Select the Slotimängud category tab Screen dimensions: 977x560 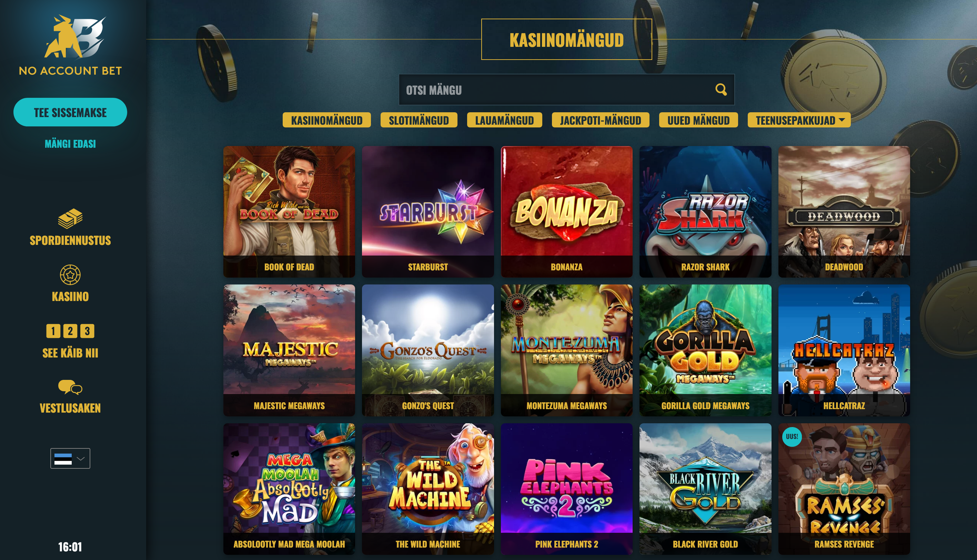pos(419,120)
